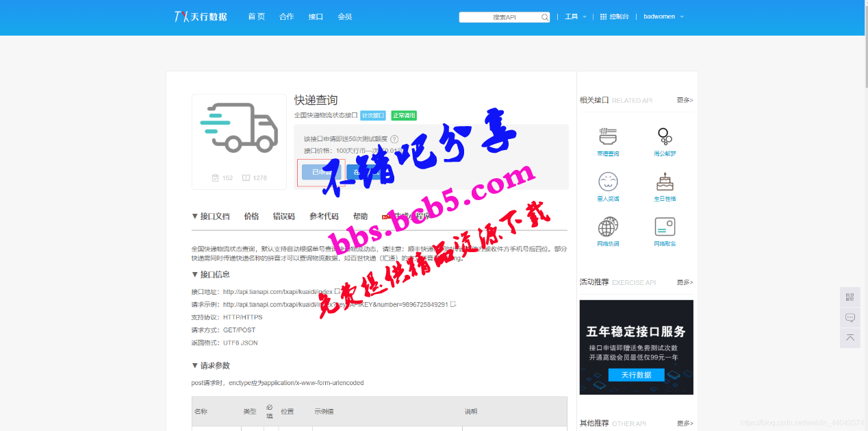Image resolution: width=868 pixels, height=431 pixels.
Task: Open the 生日性格 cake icon
Action: pos(665,182)
